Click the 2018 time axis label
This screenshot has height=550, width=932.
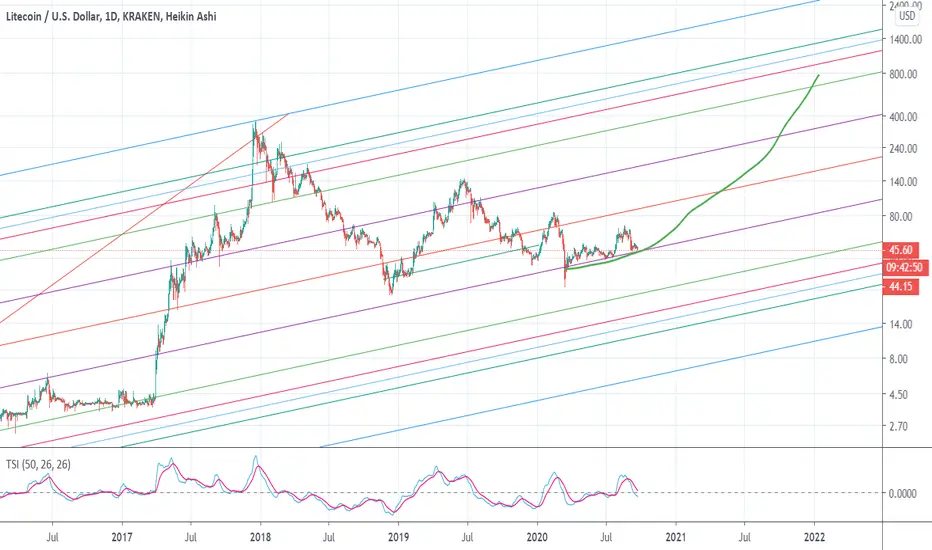point(260,538)
